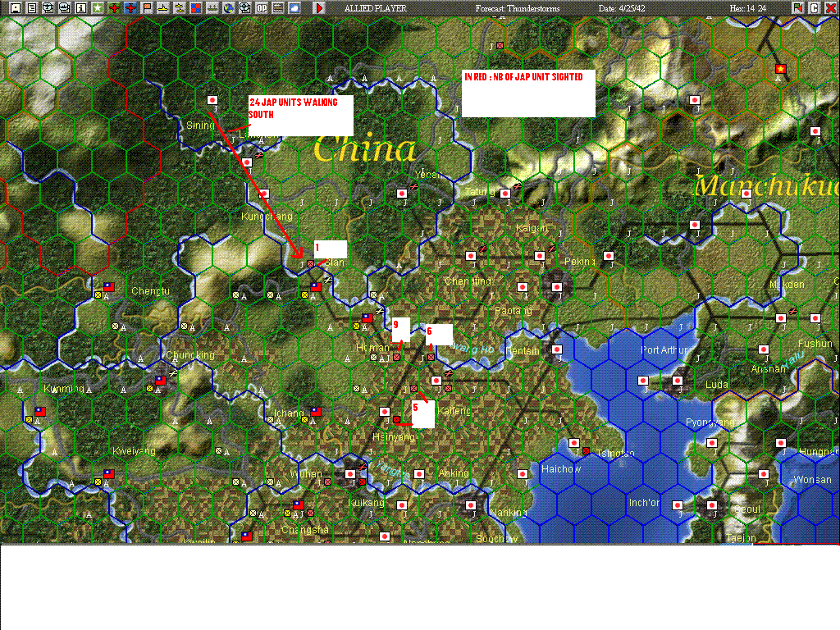The image size is (840, 630).
Task: Click the crosshair target toolbar icon
Action: tap(244, 8)
